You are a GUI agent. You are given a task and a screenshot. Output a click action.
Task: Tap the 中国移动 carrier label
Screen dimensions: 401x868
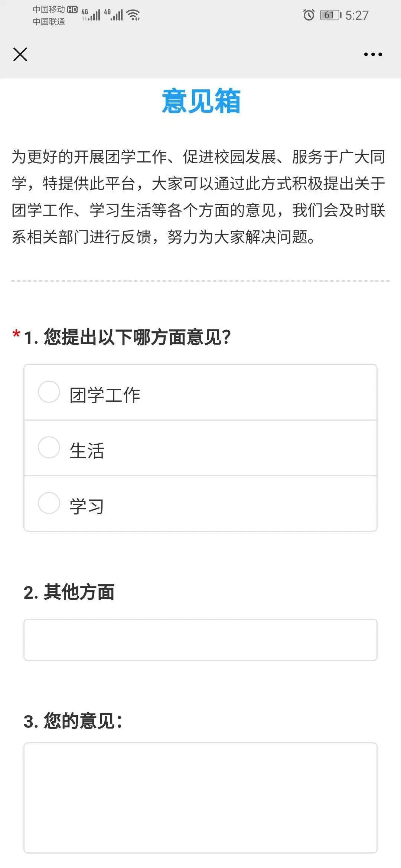click(x=49, y=9)
